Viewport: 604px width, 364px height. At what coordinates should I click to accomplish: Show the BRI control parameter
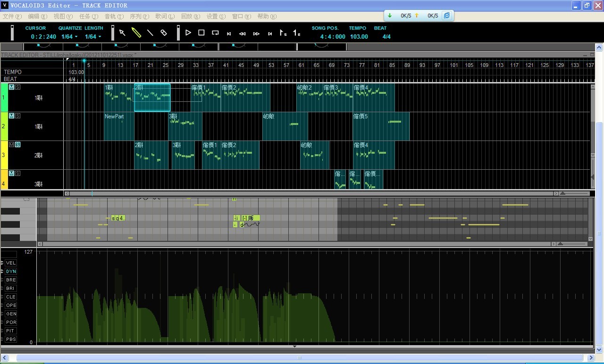click(10, 289)
